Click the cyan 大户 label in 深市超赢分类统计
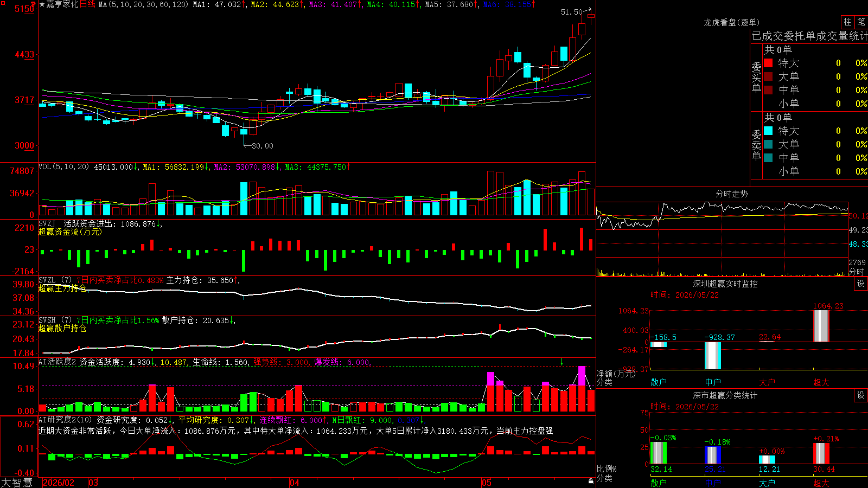 pyautogui.click(x=767, y=483)
